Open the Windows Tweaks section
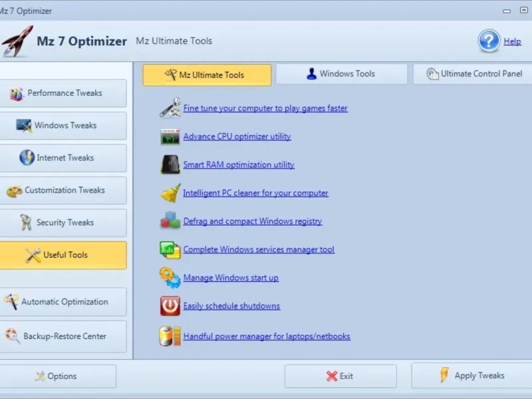The width and height of the screenshot is (532, 399). coord(63,126)
